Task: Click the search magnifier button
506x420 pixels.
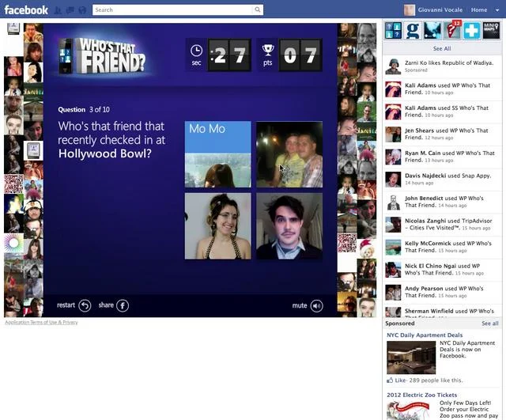Action: [x=258, y=9]
